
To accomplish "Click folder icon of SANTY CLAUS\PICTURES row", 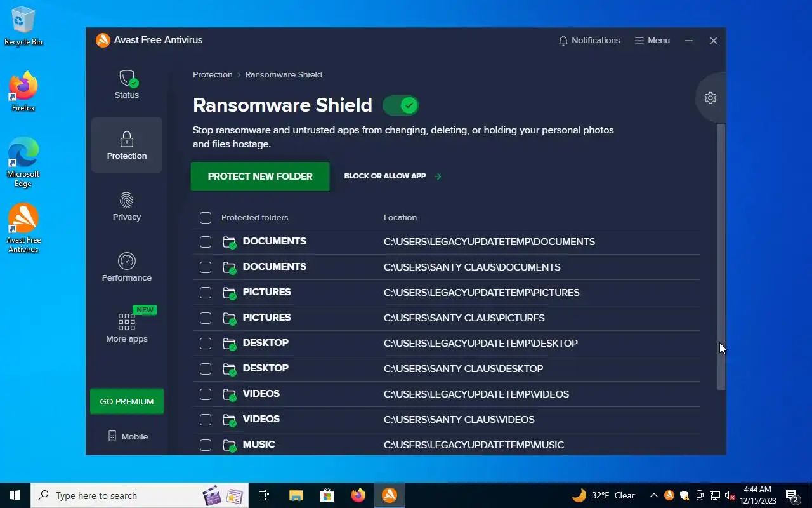I will (x=230, y=318).
